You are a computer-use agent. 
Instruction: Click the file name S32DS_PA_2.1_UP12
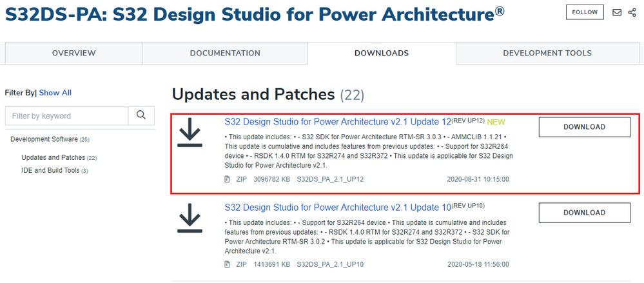point(330,179)
